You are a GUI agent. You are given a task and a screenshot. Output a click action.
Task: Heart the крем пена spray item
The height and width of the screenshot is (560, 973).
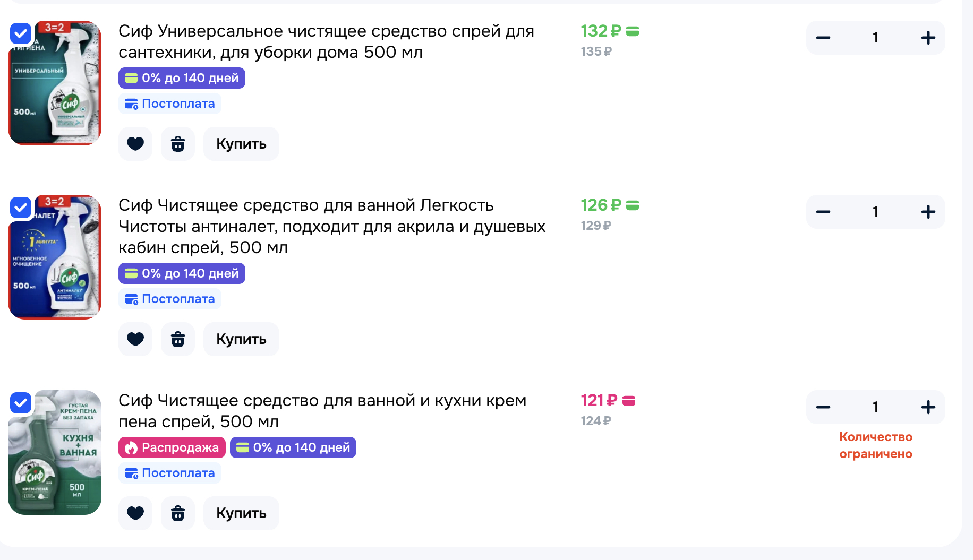coord(135,513)
